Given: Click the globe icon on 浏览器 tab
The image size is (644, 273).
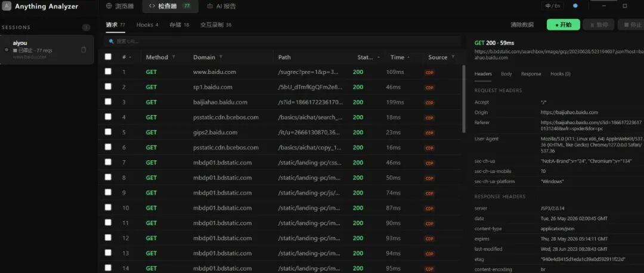Looking at the screenshot, I should 109,6.
